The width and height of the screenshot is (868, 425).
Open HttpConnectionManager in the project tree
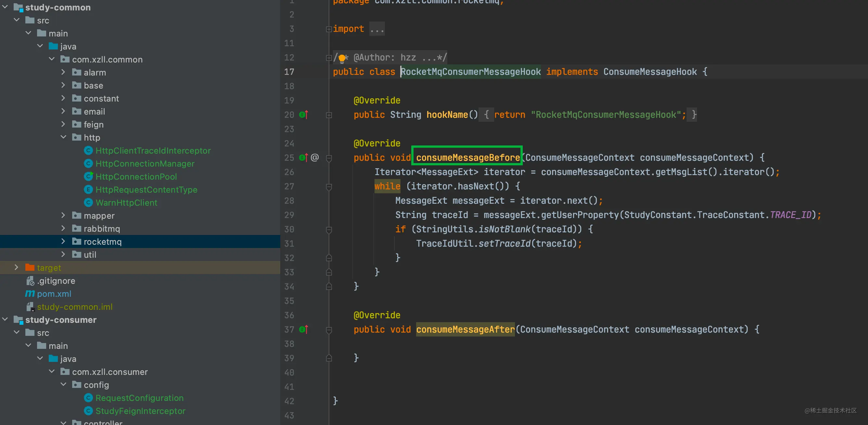point(145,164)
